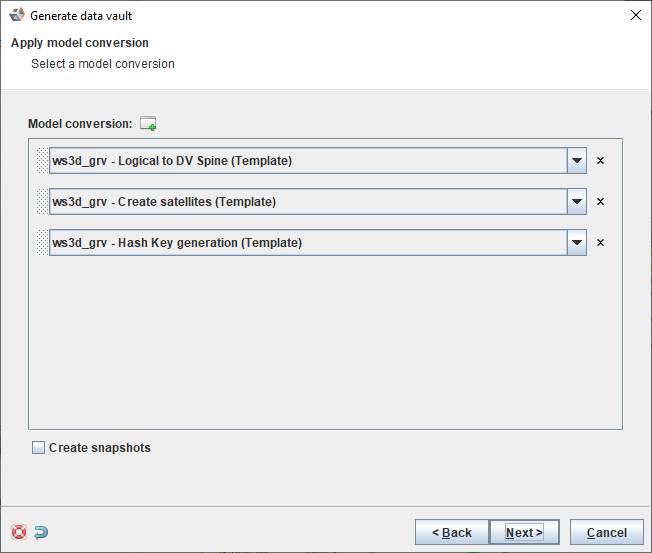652x553 pixels.
Task: Cancel the Generate data vault wizard
Action: click(606, 532)
